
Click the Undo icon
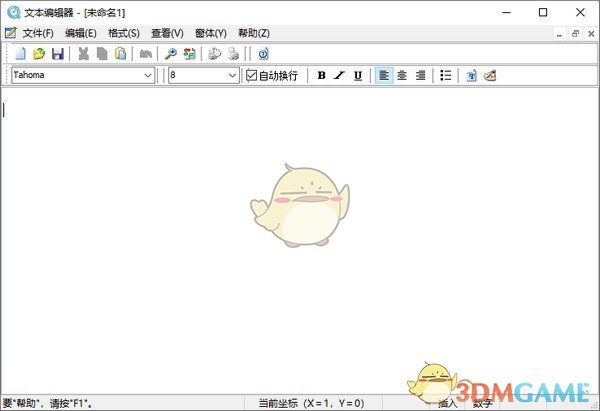pos(145,54)
